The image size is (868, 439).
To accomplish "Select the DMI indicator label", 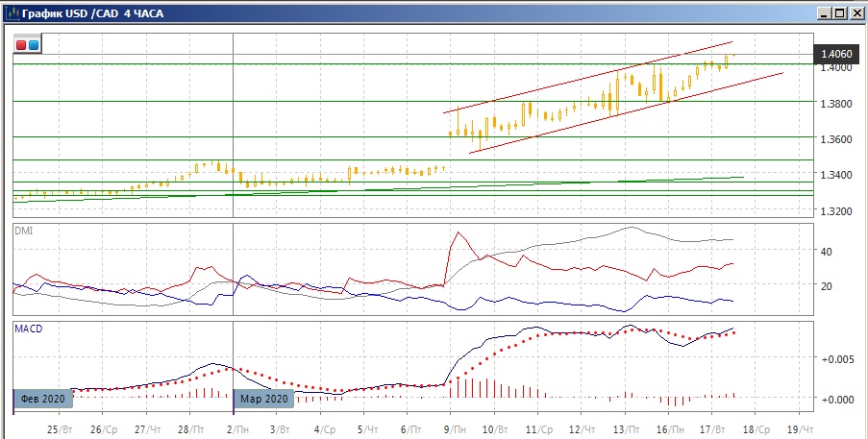I will [x=23, y=230].
